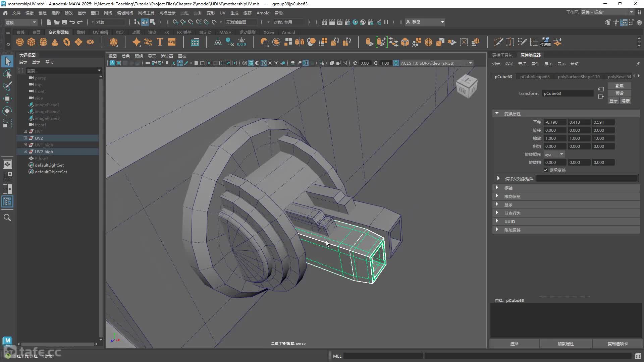Create a polygon disc from the shelf

90,42
